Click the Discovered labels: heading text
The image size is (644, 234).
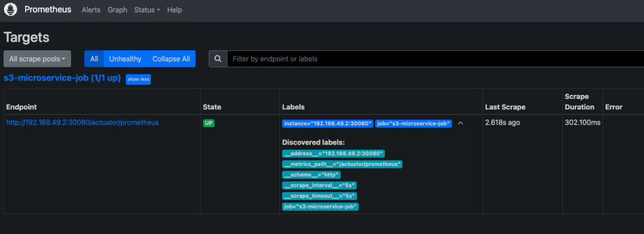(x=313, y=142)
